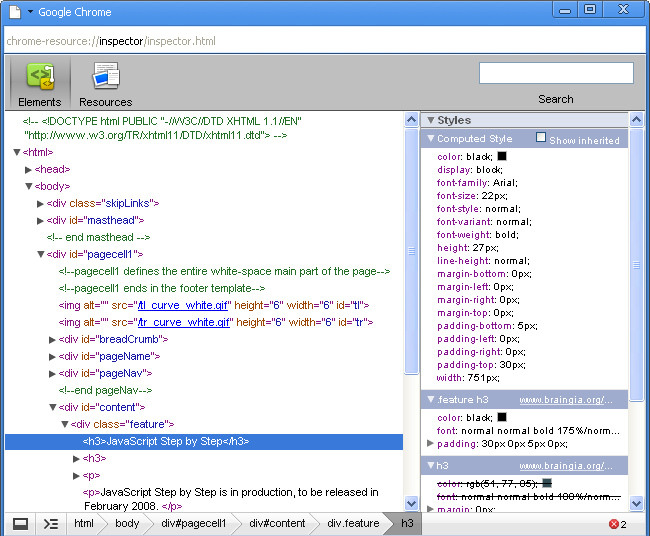Open tr_curve_white.gif link

tap(184, 323)
